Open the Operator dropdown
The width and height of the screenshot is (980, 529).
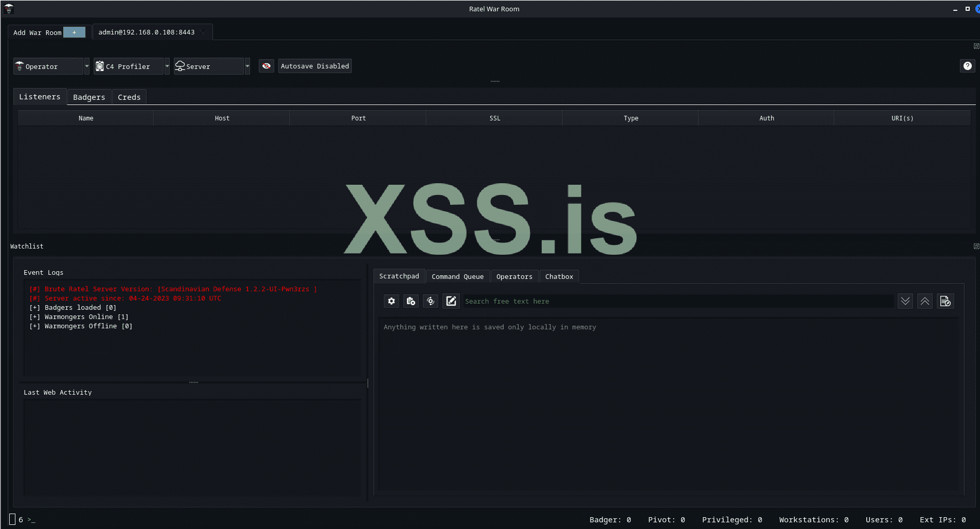[86, 66]
